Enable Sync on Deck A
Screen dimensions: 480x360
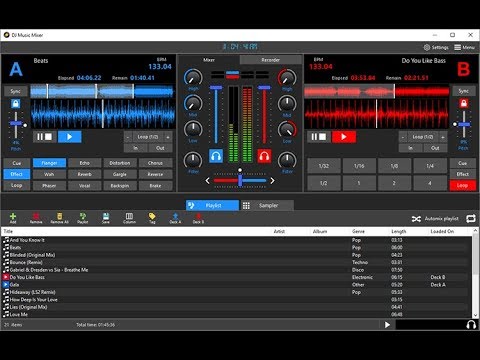point(16,91)
